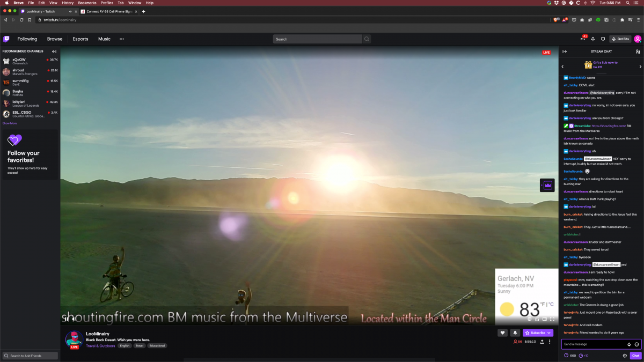
Task: Bookmark this page in the address bar
Action: [x=30, y=20]
